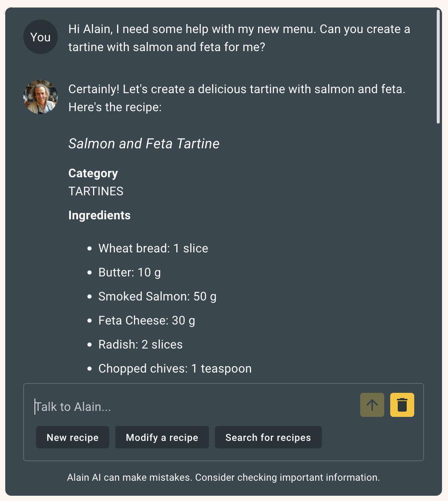The height and width of the screenshot is (501, 448).
Task: Choose Modify a recipe
Action: (x=162, y=437)
